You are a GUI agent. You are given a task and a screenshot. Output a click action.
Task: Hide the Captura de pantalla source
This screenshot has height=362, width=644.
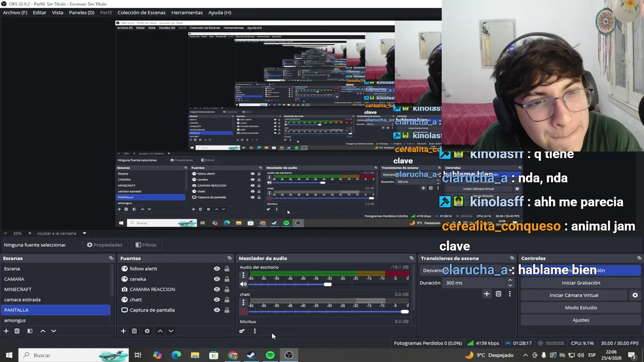(217, 310)
